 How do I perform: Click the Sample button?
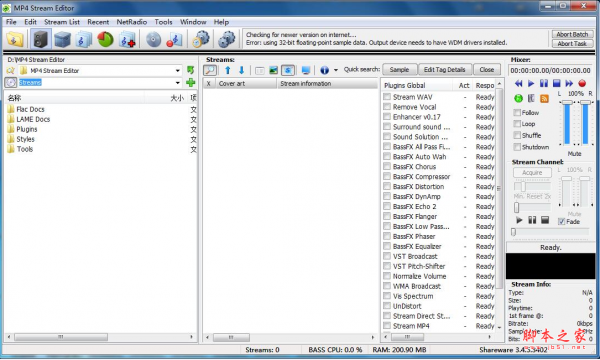[399, 70]
